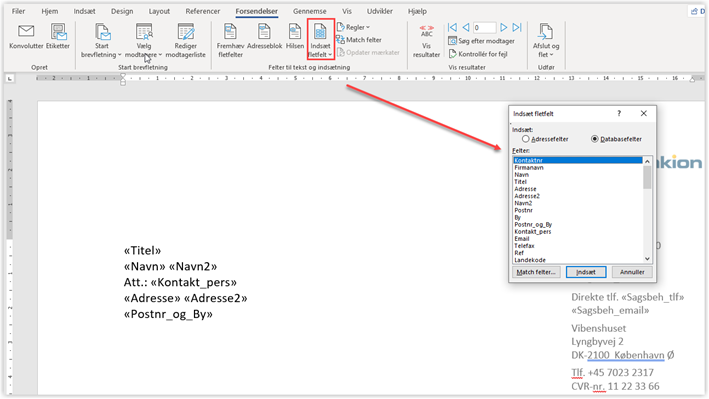Click Annuller to cancel dialog
The width and height of the screenshot is (709, 399).
coord(632,272)
